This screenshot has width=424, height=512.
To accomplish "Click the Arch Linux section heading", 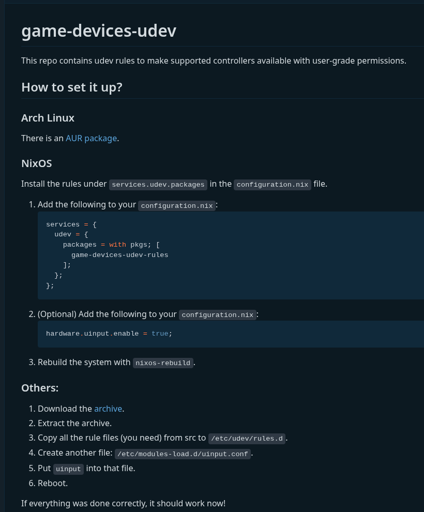I will (48, 118).
